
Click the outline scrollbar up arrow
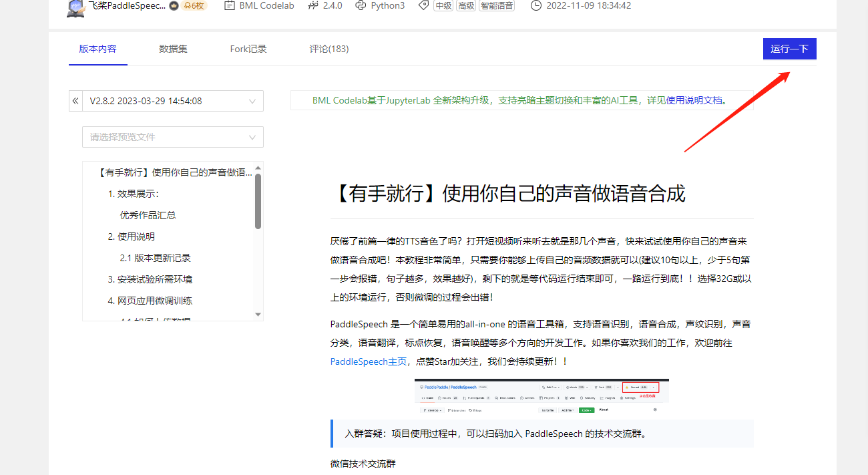[x=258, y=168]
